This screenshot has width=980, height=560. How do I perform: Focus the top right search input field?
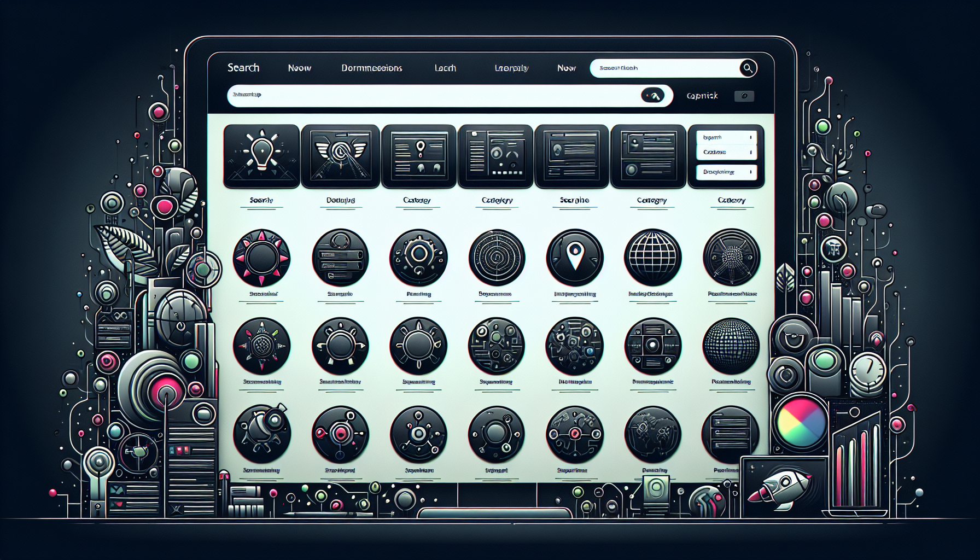click(674, 68)
